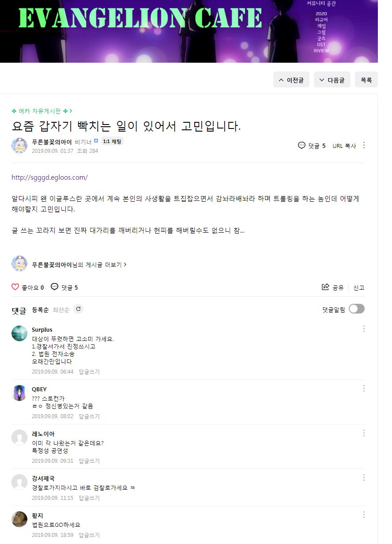Click Surplus's profile avatar thumbnail
The width and height of the screenshot is (392, 544).
tap(19, 333)
